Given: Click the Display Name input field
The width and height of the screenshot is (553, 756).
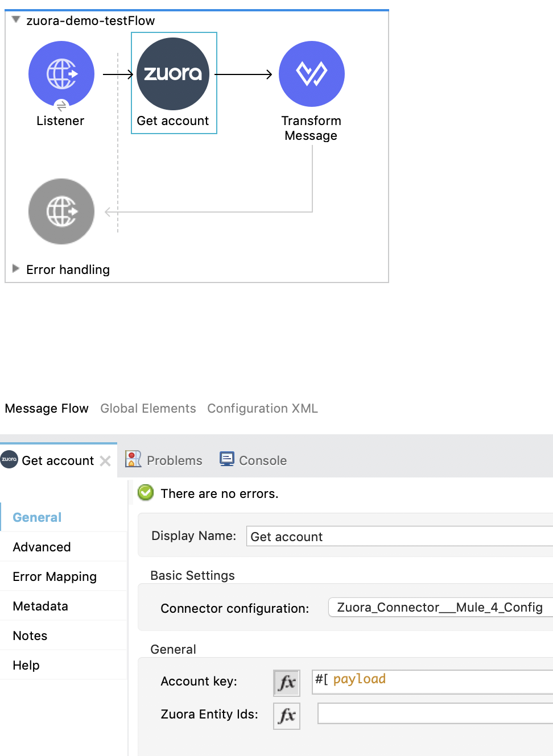Looking at the screenshot, I should click(x=398, y=536).
